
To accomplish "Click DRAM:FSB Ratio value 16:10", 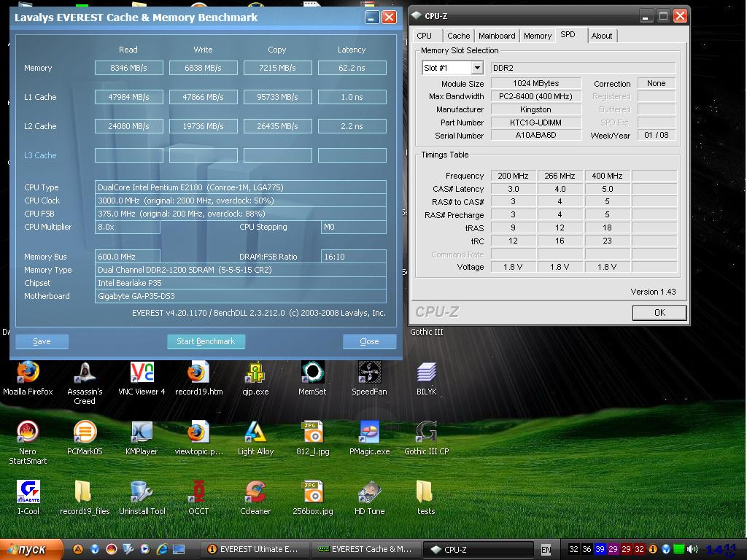I will [x=353, y=257].
